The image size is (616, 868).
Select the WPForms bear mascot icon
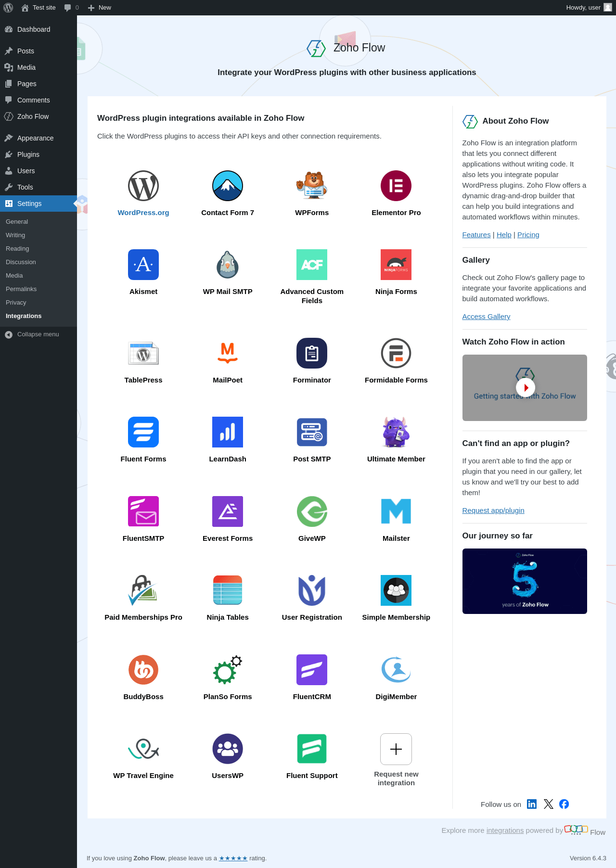[x=312, y=186]
